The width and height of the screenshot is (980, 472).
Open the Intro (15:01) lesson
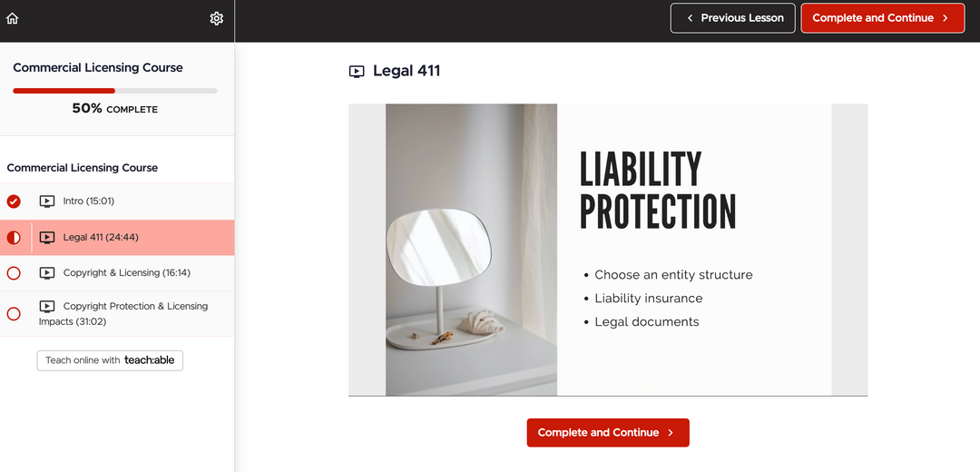(89, 202)
